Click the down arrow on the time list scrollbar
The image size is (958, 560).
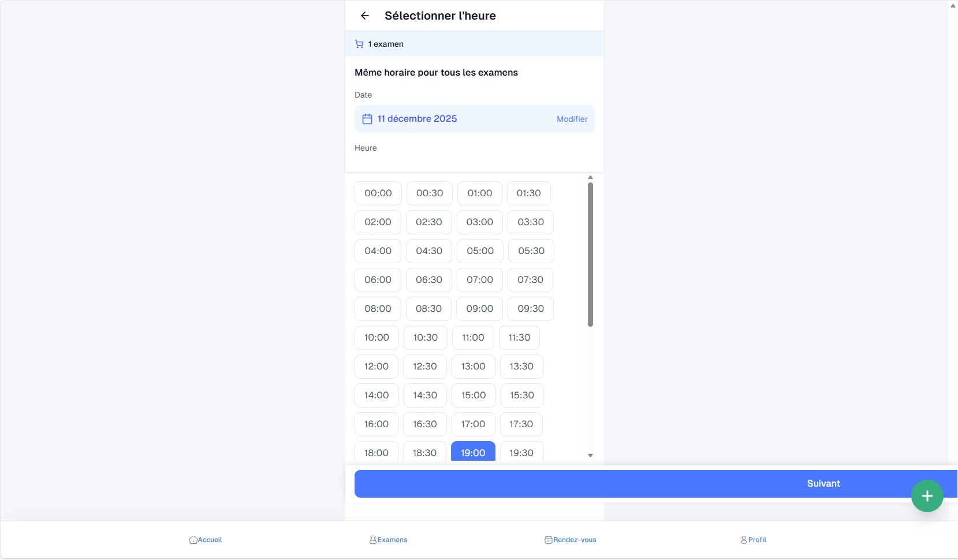[x=590, y=456]
